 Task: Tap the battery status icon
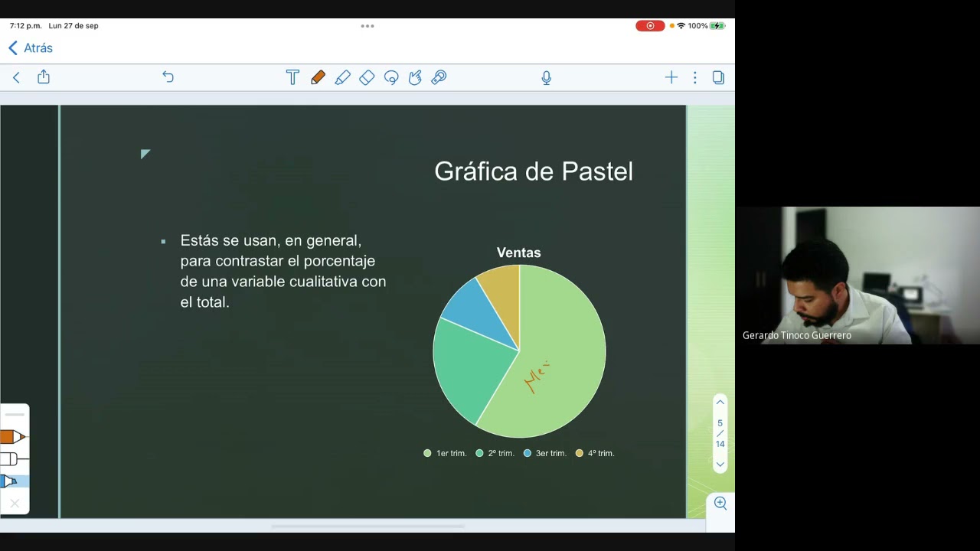pos(717,26)
